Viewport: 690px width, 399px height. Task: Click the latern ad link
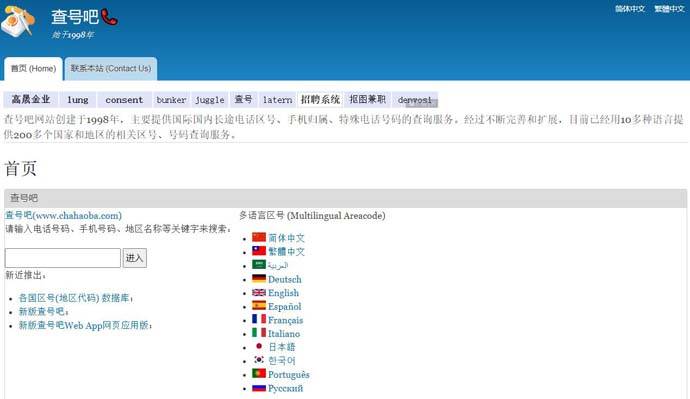pyautogui.click(x=277, y=100)
